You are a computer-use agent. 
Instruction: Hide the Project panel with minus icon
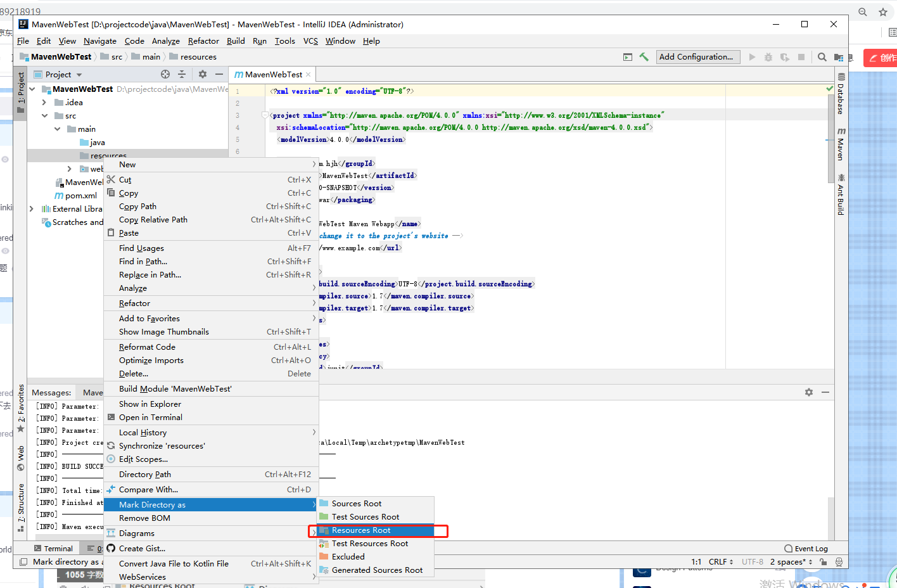point(219,74)
